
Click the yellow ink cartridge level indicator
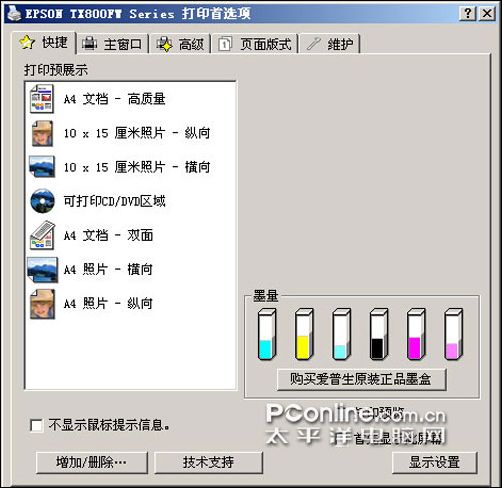[x=304, y=334]
